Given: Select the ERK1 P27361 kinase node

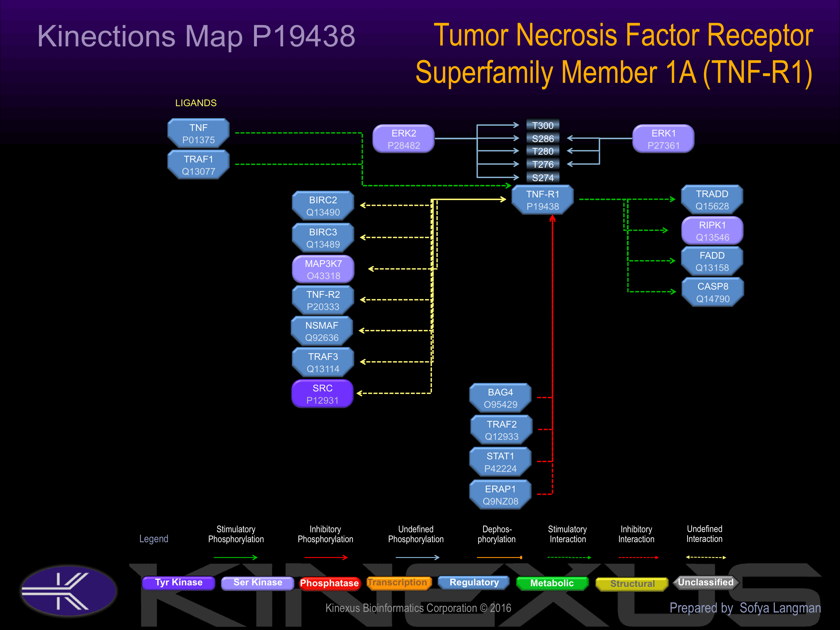Looking at the screenshot, I should tap(663, 139).
